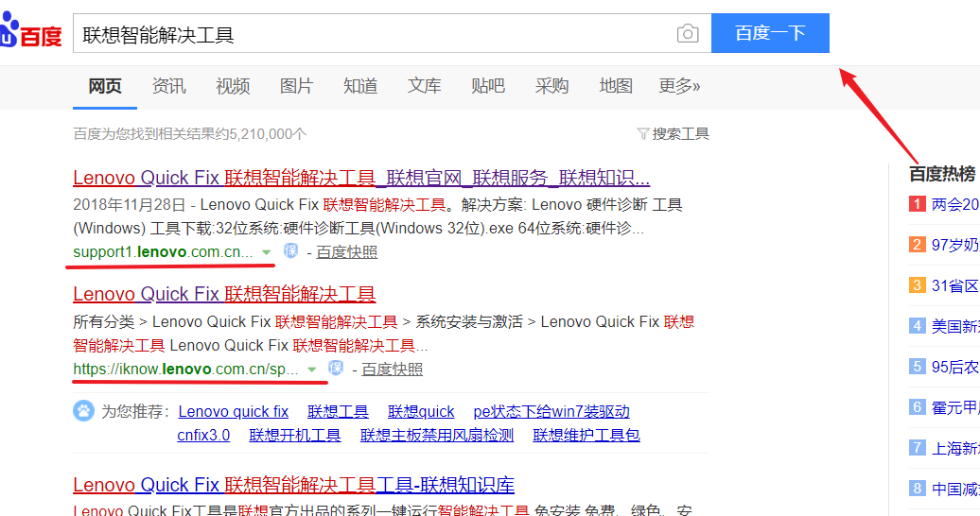Screen dimensions: 980x516
Task: Open hot list item 6 霍元甲
Action: point(944,407)
